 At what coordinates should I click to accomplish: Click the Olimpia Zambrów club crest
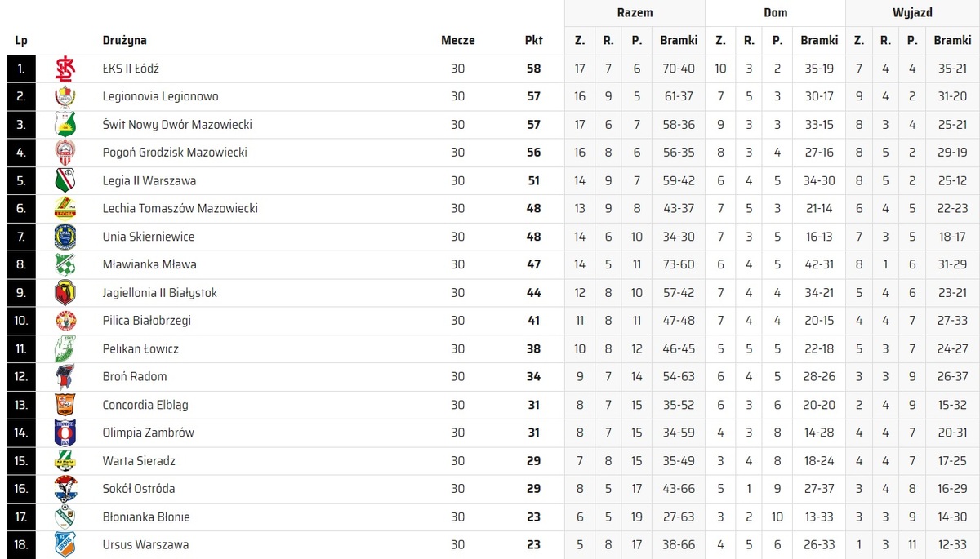[x=65, y=433]
